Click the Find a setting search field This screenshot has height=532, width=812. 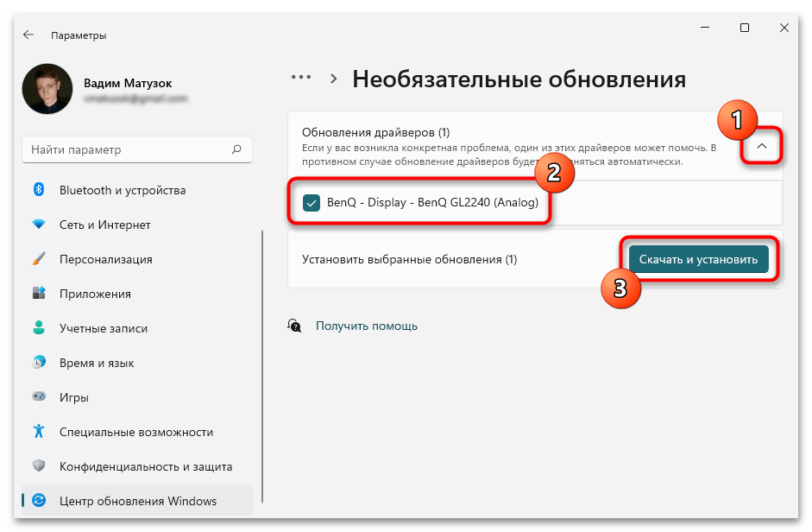pos(128,149)
